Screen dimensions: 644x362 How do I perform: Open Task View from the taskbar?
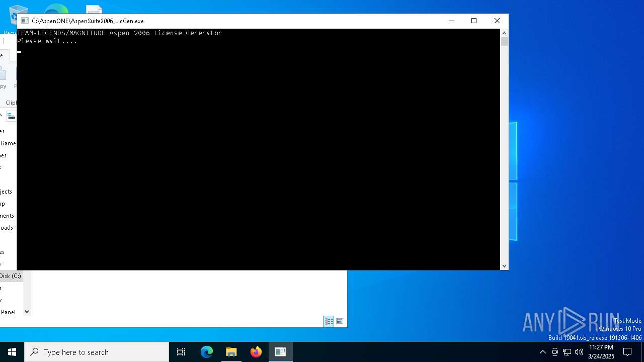pos(181,352)
